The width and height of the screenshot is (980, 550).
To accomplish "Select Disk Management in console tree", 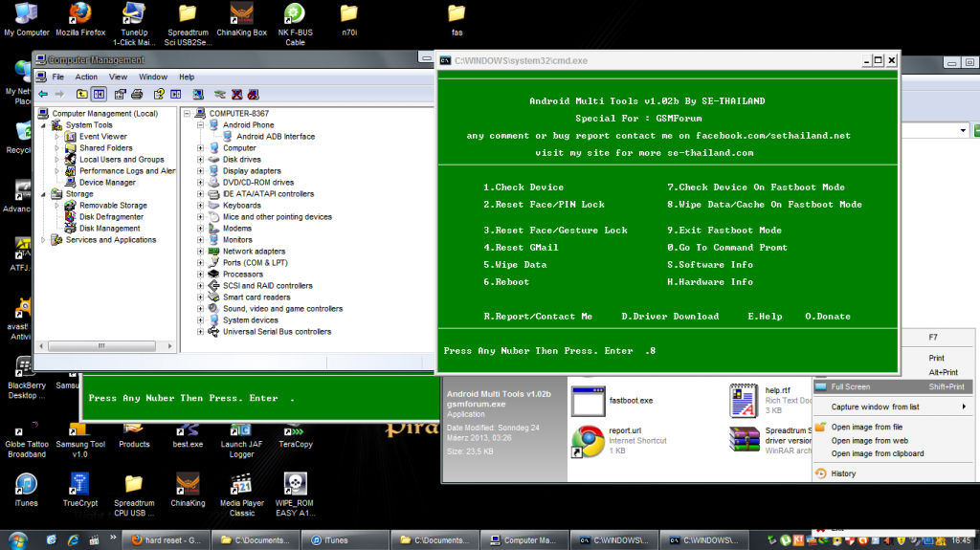I will tap(109, 228).
